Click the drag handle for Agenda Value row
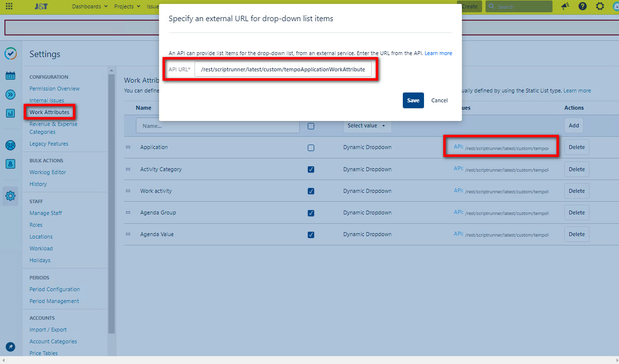The height and width of the screenshot is (364, 619). pos(128,234)
